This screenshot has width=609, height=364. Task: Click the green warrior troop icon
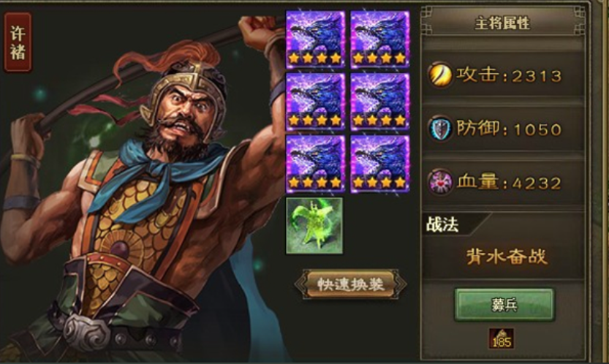[314, 226]
